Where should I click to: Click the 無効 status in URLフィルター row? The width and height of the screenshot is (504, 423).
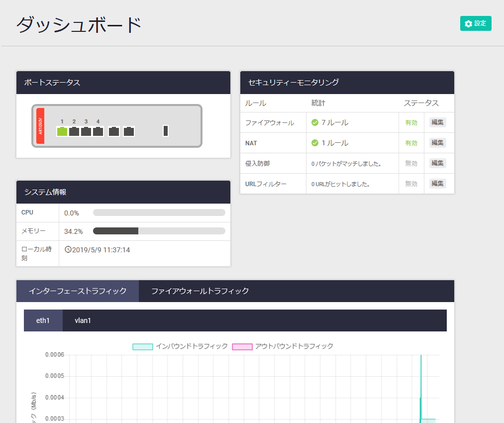411,184
